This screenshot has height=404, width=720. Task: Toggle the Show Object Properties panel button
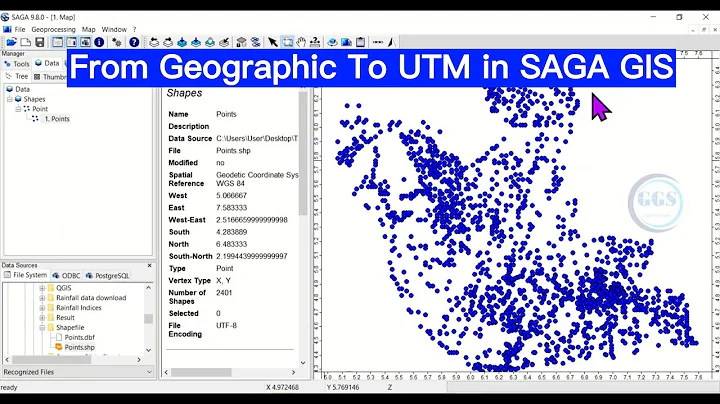click(x=72, y=42)
